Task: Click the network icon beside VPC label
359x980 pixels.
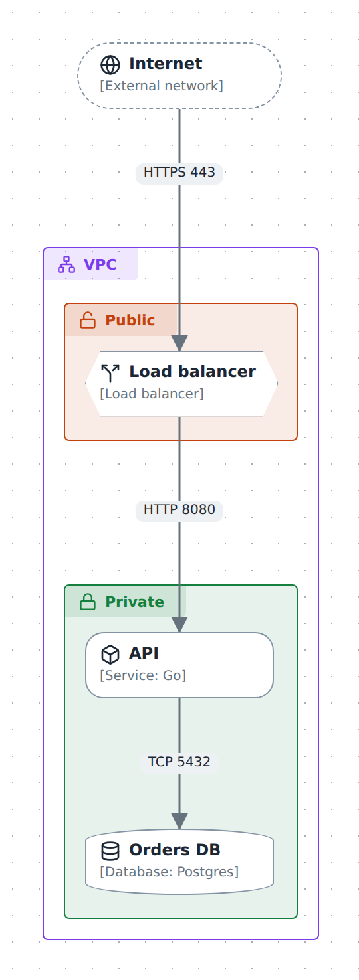Action: coord(66,264)
